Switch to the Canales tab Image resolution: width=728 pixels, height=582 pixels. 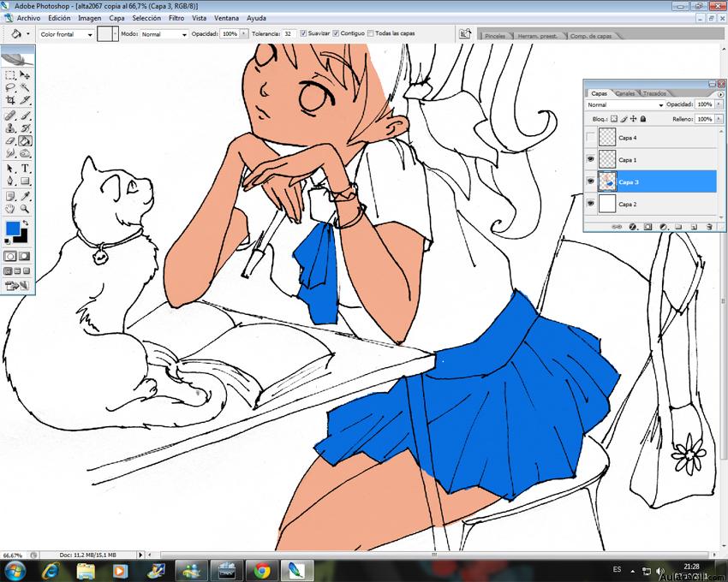click(x=625, y=94)
